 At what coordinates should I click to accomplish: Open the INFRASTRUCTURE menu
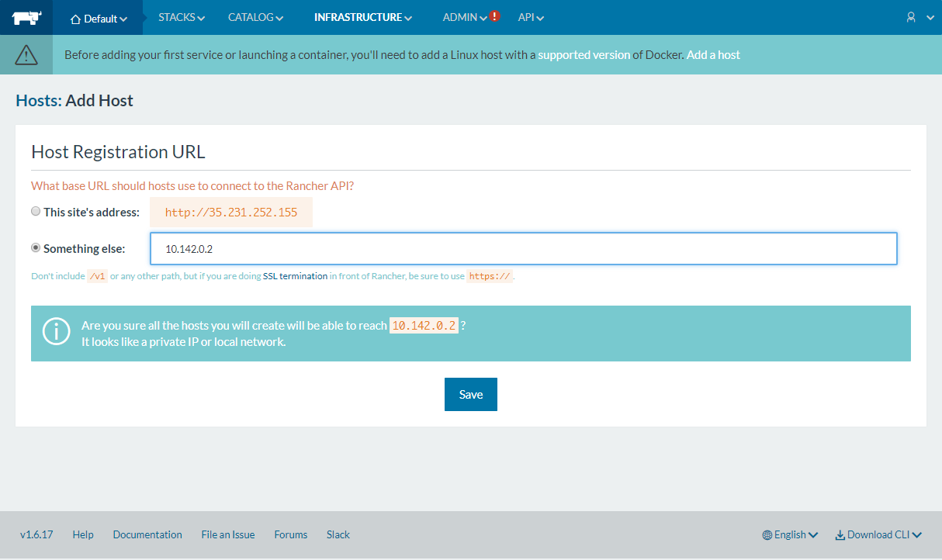click(362, 17)
